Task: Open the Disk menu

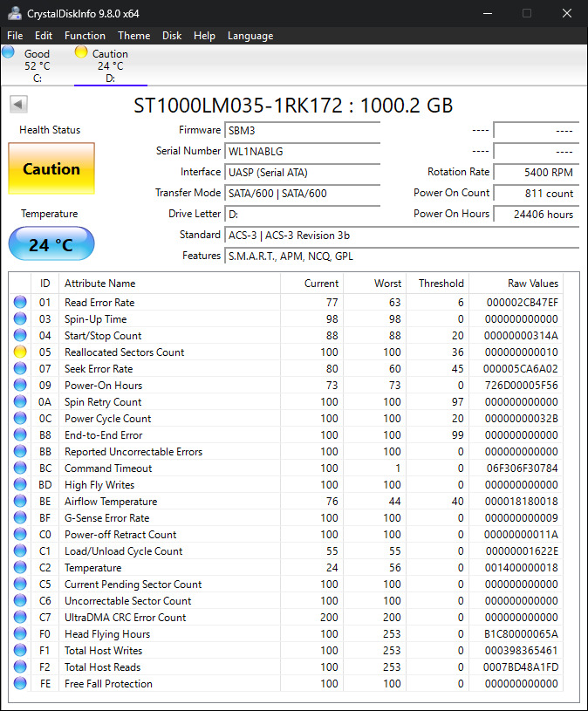Action: click(x=172, y=36)
